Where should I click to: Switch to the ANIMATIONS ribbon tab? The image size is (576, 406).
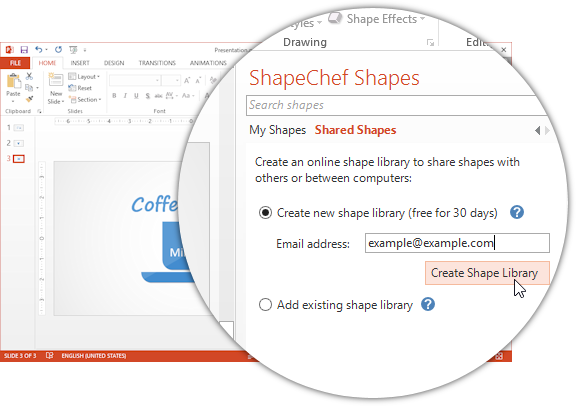pyautogui.click(x=208, y=63)
